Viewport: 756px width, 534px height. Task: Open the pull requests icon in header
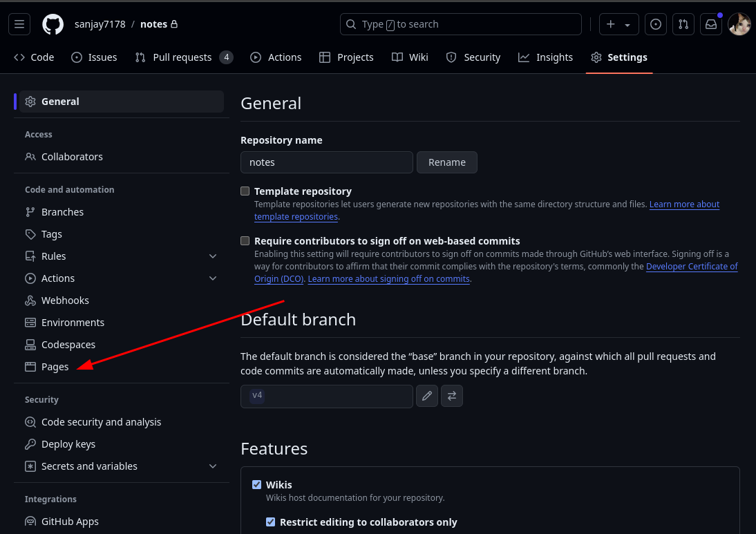[683, 24]
